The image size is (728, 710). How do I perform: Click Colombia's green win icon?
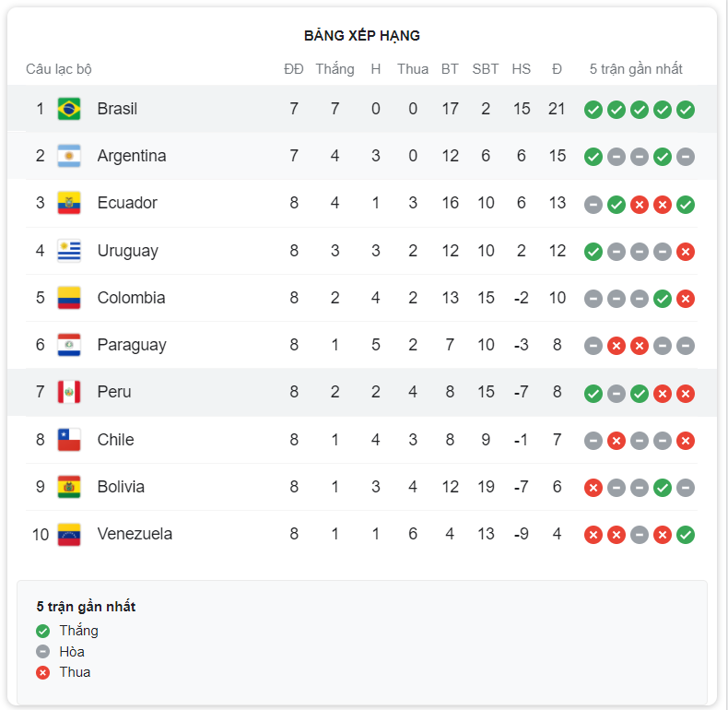pyautogui.click(x=662, y=299)
